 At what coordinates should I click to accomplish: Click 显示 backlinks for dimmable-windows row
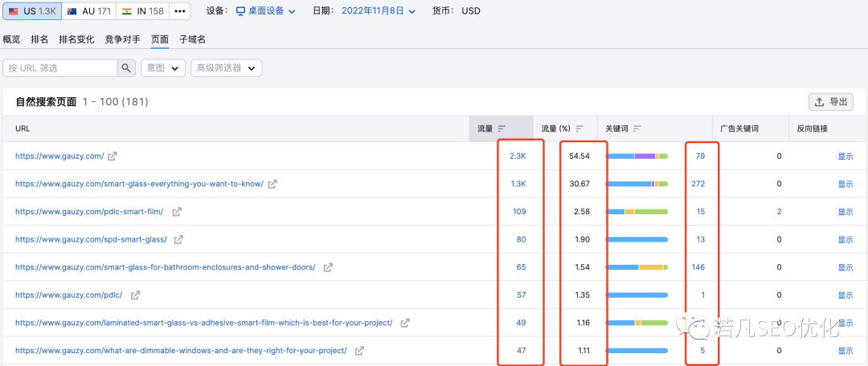click(x=845, y=351)
